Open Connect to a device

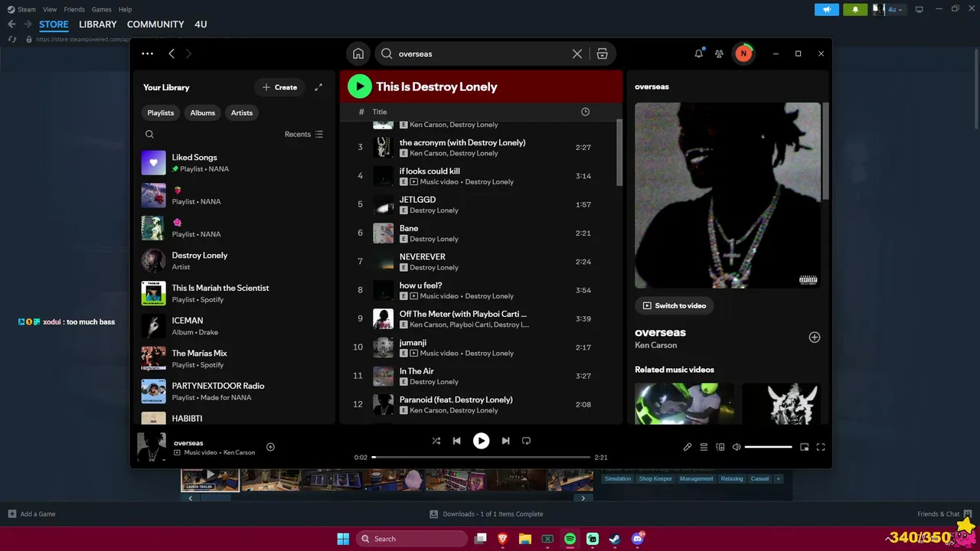[x=720, y=447]
